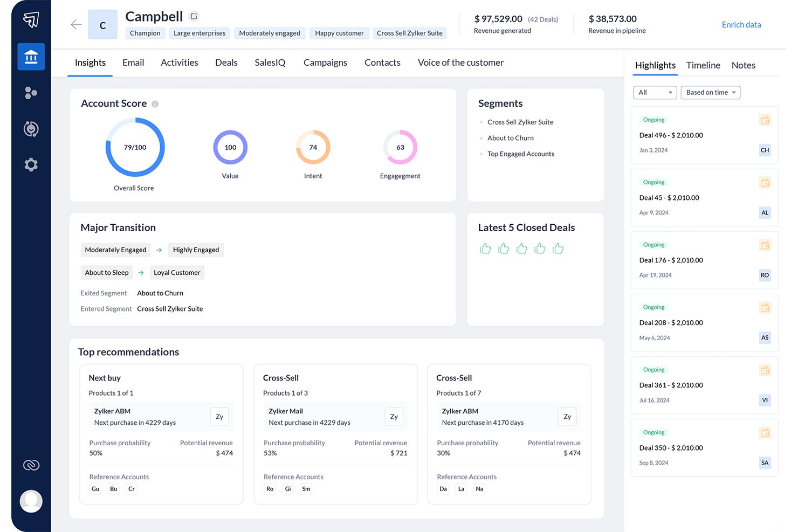Click the Engagement score 63 ring
This screenshot has height=532, width=798.
[x=400, y=147]
